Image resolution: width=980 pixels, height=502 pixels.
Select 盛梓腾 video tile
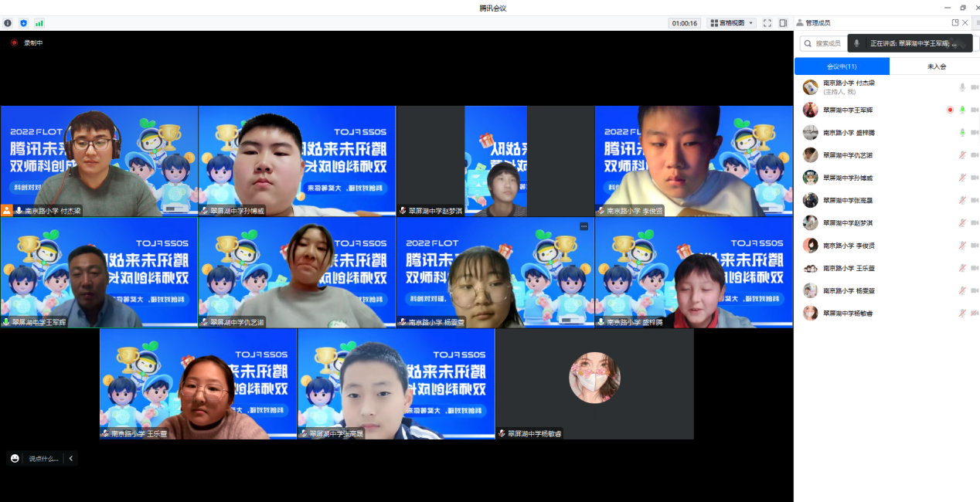[x=693, y=273]
